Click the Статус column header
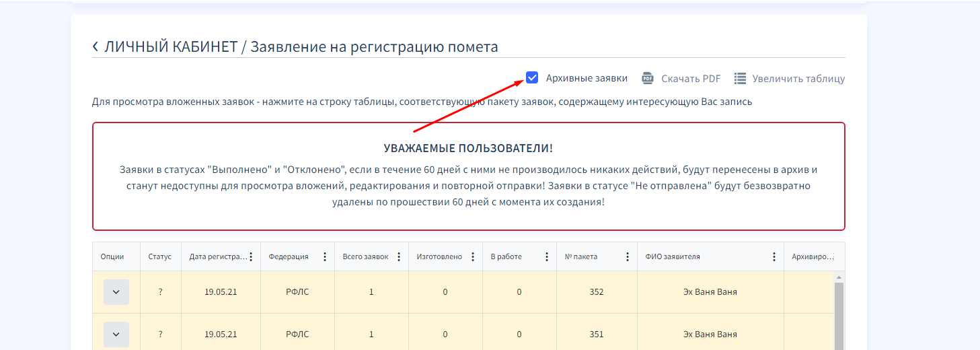This screenshot has height=350, width=980. pyautogui.click(x=160, y=256)
